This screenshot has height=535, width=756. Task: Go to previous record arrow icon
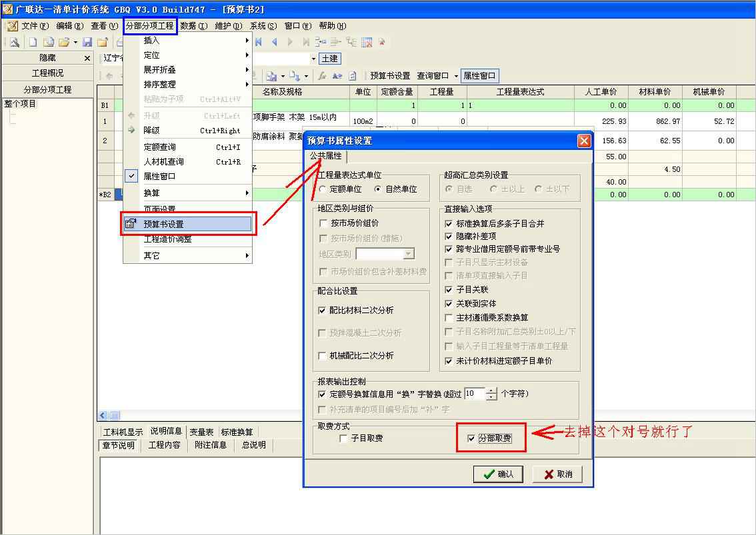pyautogui.click(x=274, y=43)
